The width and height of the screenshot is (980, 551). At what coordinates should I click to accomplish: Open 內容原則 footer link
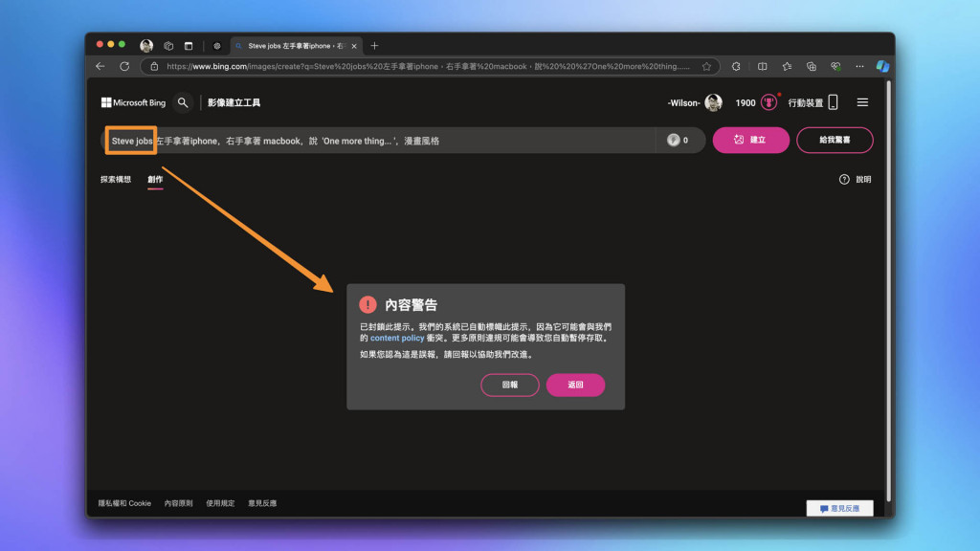point(178,503)
